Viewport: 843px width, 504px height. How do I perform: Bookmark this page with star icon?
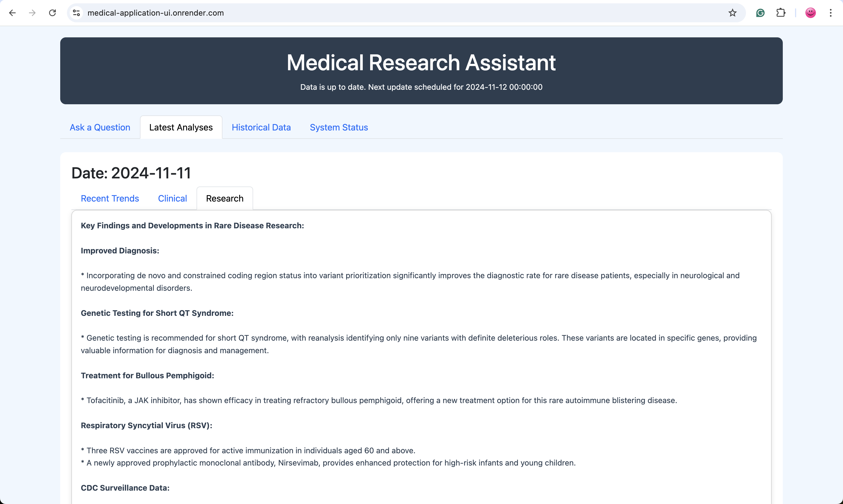tap(733, 13)
